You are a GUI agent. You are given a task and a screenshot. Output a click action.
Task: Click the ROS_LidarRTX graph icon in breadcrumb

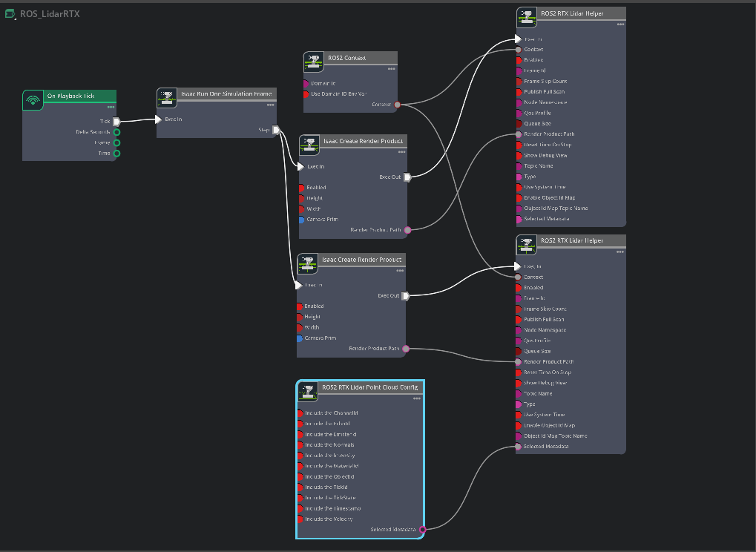coord(10,13)
